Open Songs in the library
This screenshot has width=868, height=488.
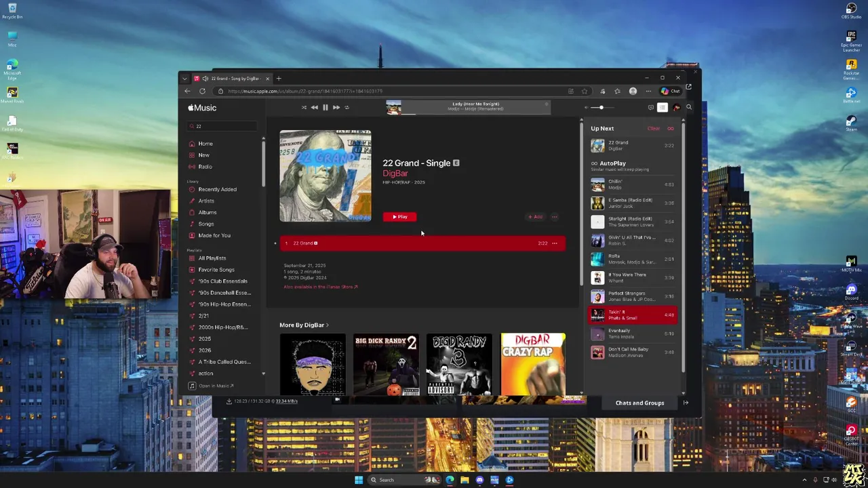tap(205, 224)
